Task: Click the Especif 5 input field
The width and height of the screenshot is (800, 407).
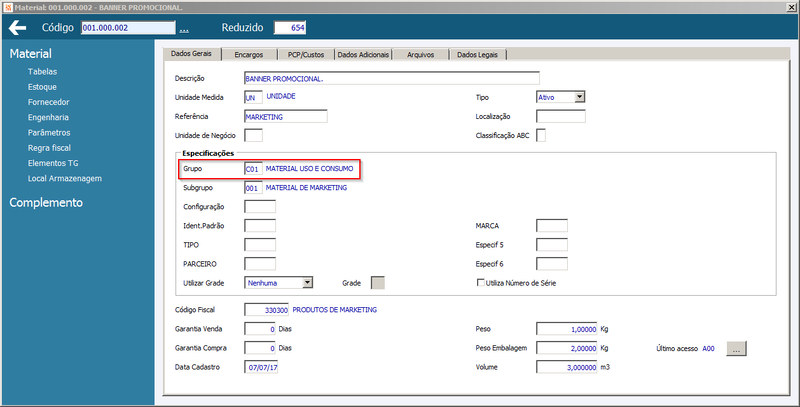Action: click(x=552, y=245)
